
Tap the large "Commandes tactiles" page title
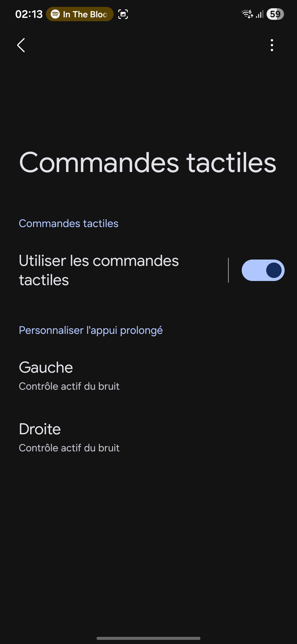point(148,163)
